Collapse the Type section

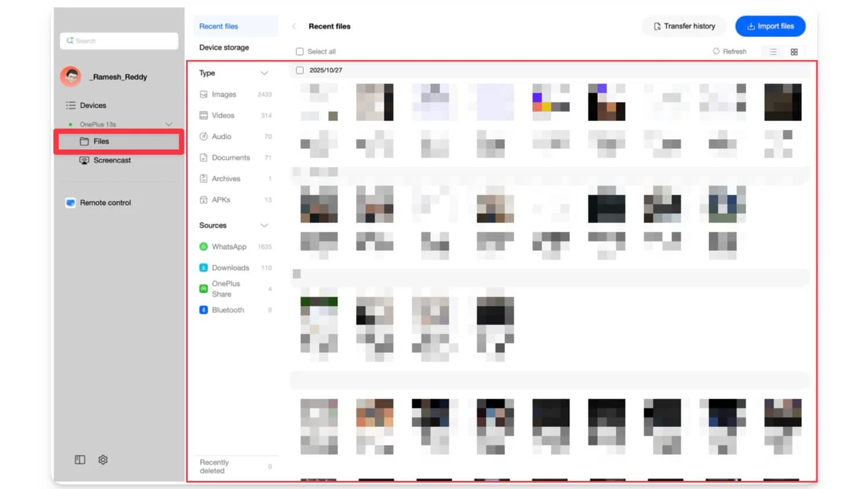[x=265, y=73]
